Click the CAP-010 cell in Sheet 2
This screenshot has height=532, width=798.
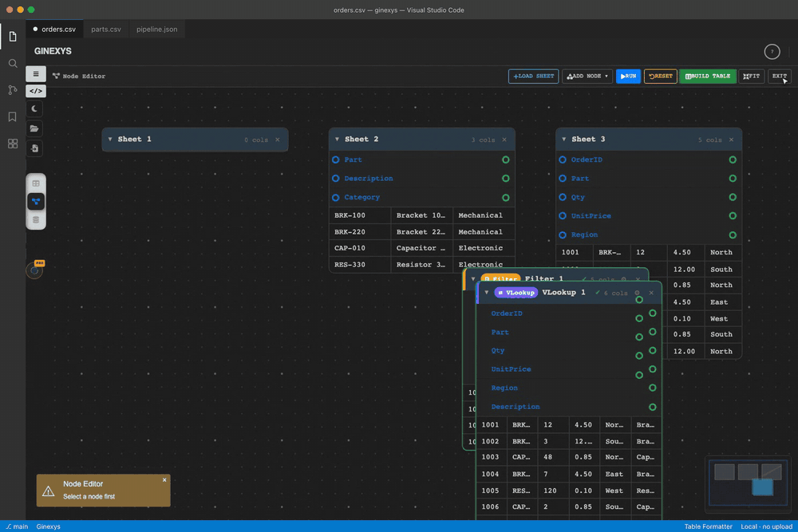(360, 248)
